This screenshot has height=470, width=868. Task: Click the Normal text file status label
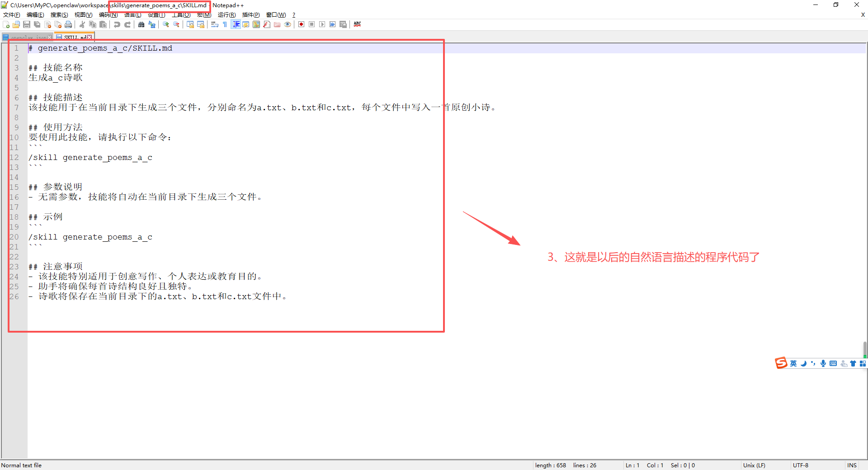(x=21, y=465)
